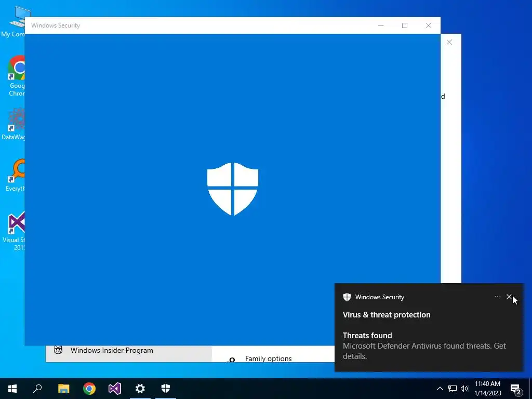532x399 pixels.
Task: Click Show desktop sliver at taskbar end
Action: [530, 389]
